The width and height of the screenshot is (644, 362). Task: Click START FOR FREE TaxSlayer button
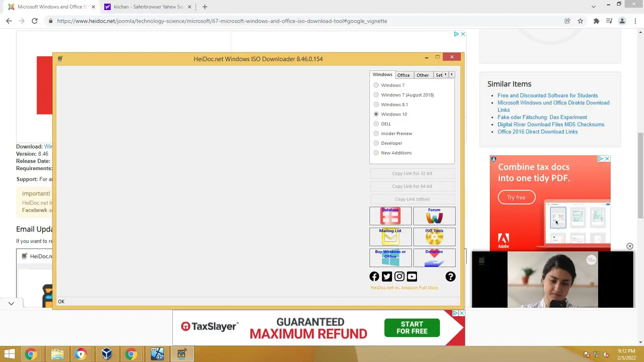[x=412, y=327]
